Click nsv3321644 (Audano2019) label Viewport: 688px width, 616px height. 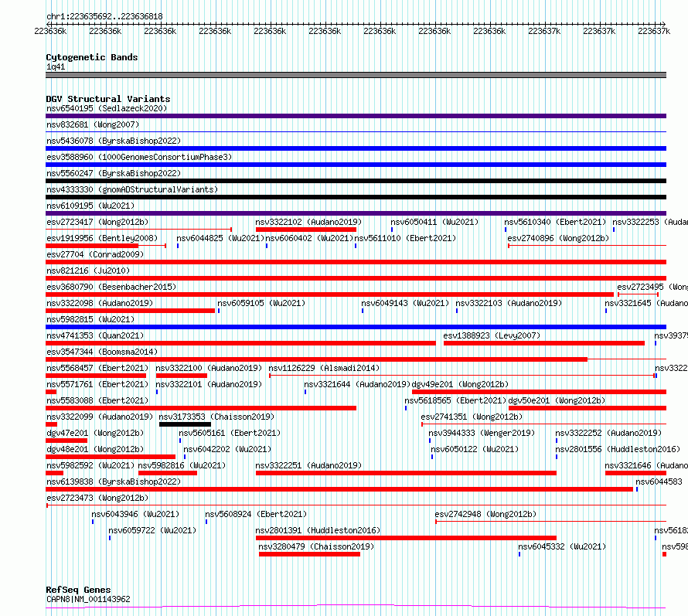[x=357, y=384]
